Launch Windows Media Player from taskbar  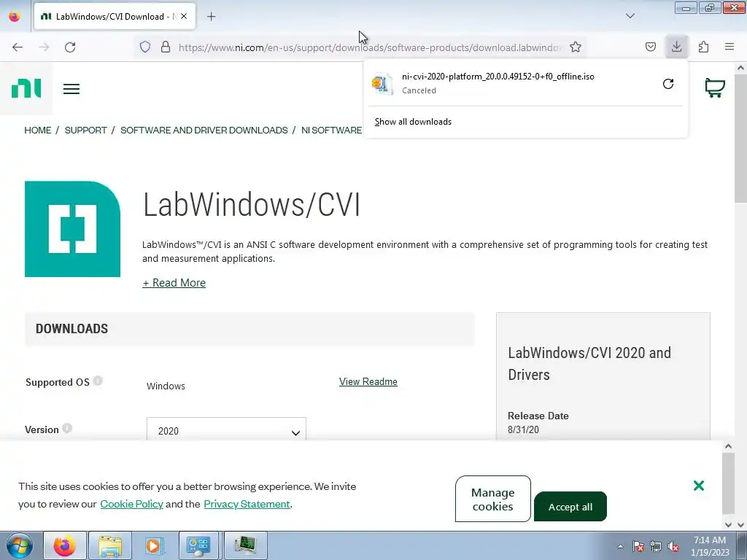tap(154, 545)
